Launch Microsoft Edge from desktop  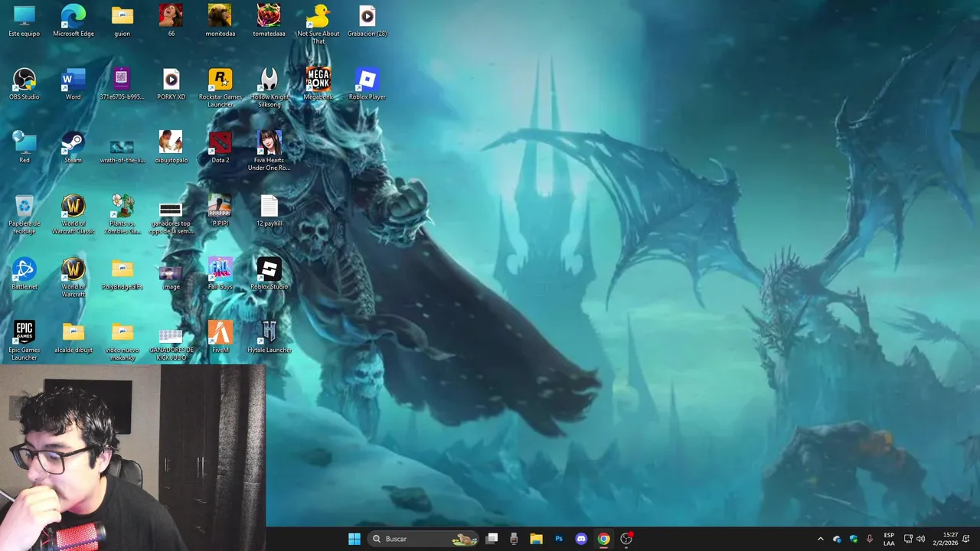click(73, 21)
